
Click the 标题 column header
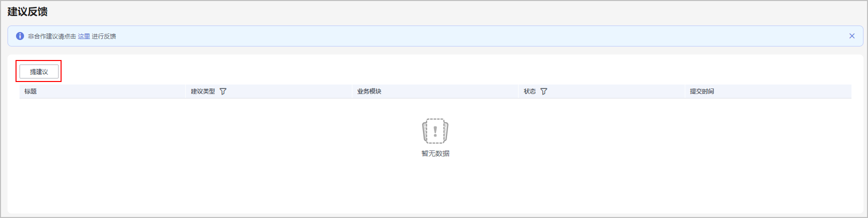[103, 91]
